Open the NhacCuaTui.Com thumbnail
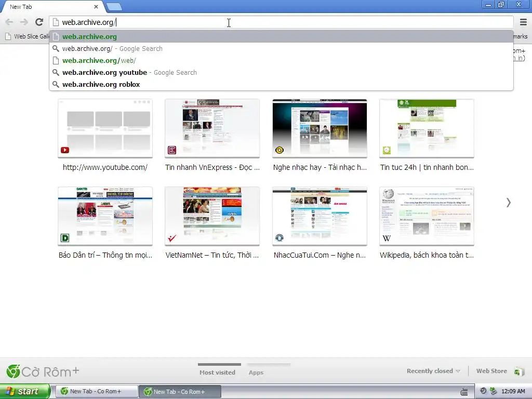Screen dimensions: 532x399 point(320,216)
